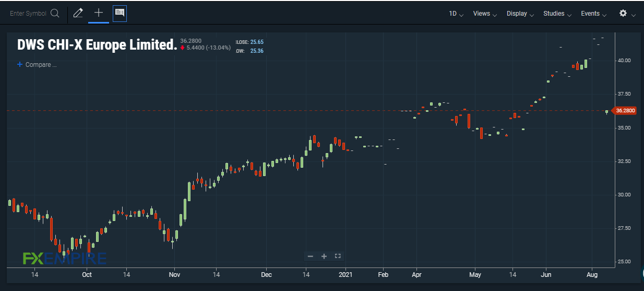Click the Apr date axis label
Image resolution: width=644 pixels, height=291 pixels.
click(x=416, y=274)
